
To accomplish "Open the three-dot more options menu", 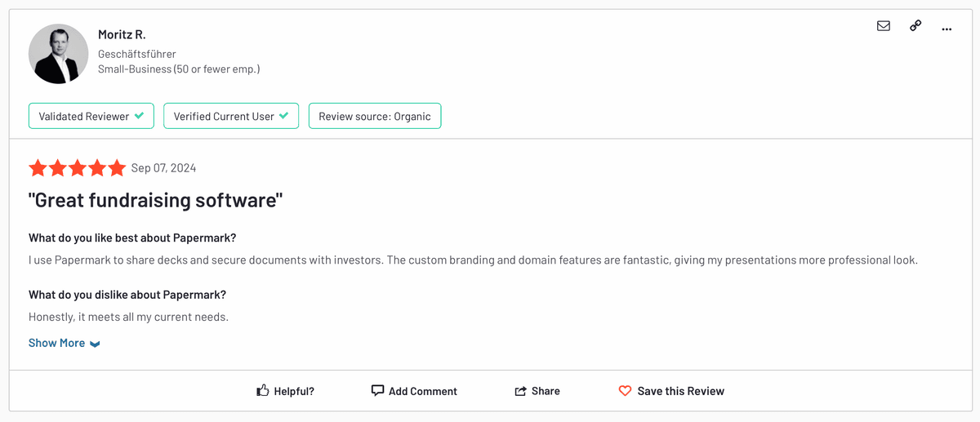I will 947,29.
